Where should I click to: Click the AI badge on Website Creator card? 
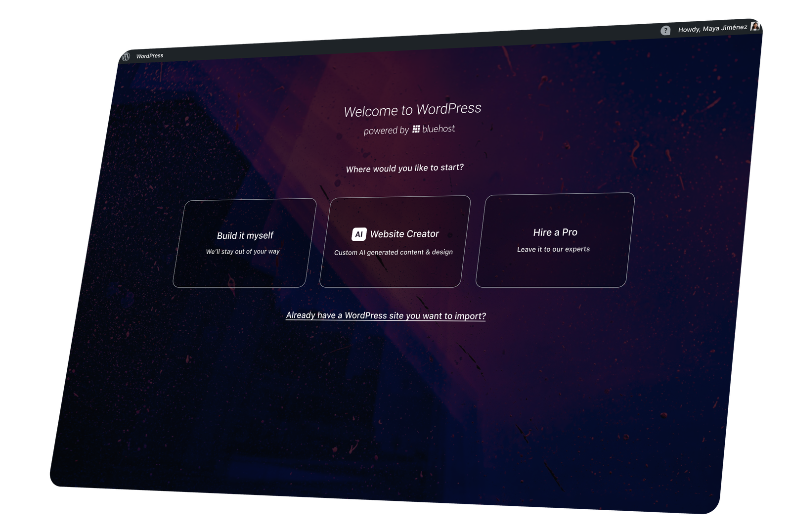(358, 234)
